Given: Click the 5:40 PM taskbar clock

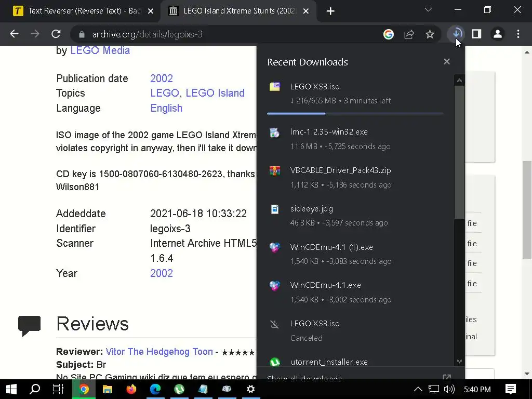Looking at the screenshot, I should pyautogui.click(x=477, y=389).
